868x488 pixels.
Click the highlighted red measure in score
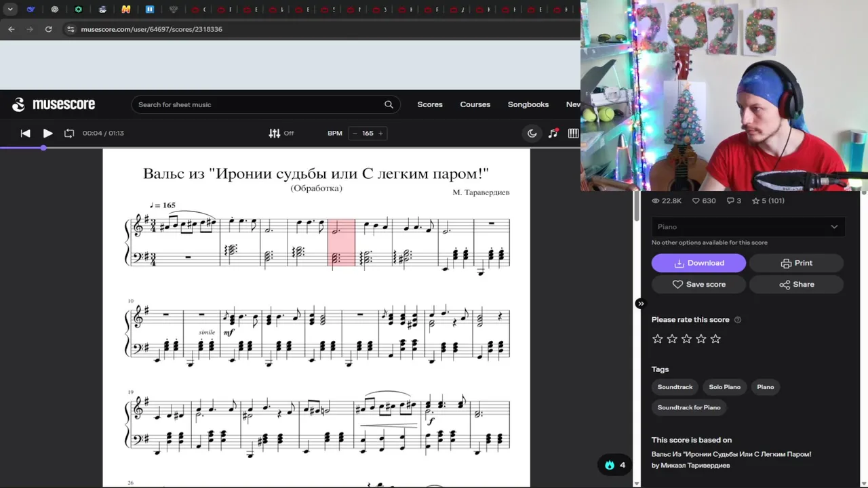[x=341, y=242]
